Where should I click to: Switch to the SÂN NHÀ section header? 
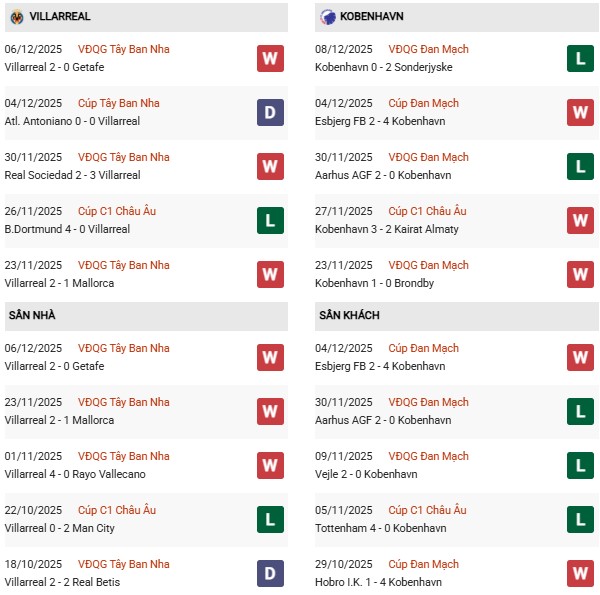click(32, 316)
